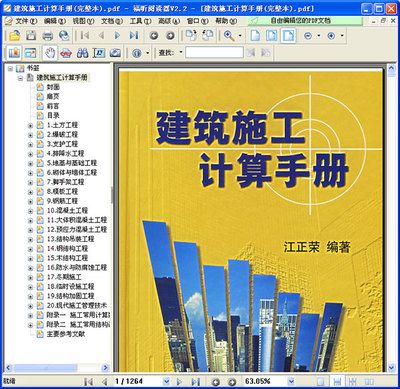Open the 高级 menu

pyautogui.click(x=169, y=21)
